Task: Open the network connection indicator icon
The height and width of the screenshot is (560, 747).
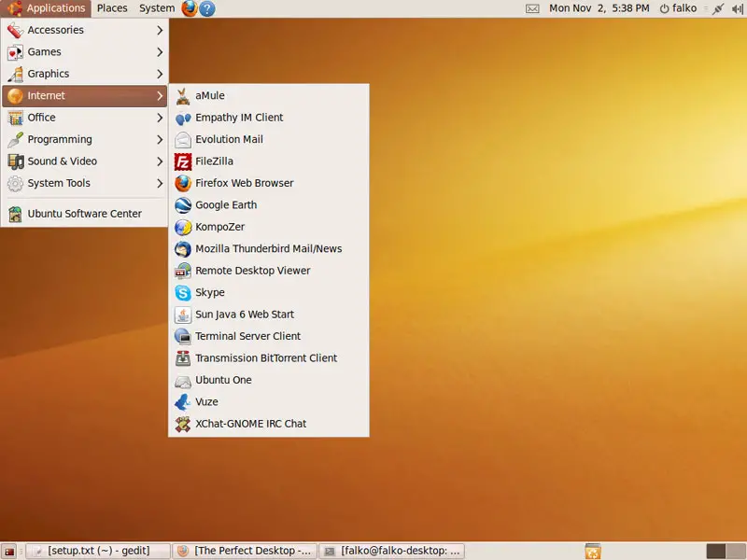Action: pyautogui.click(x=718, y=8)
